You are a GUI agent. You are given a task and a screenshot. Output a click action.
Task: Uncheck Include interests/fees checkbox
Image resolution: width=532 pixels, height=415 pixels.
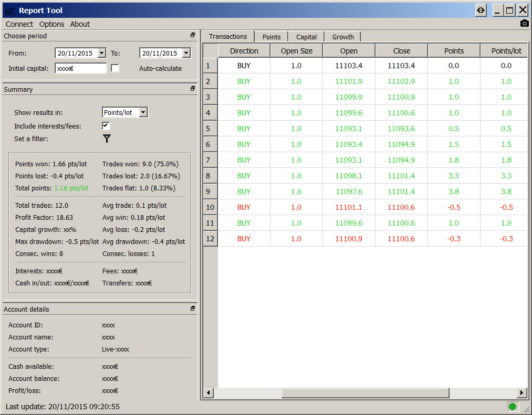[x=106, y=126]
